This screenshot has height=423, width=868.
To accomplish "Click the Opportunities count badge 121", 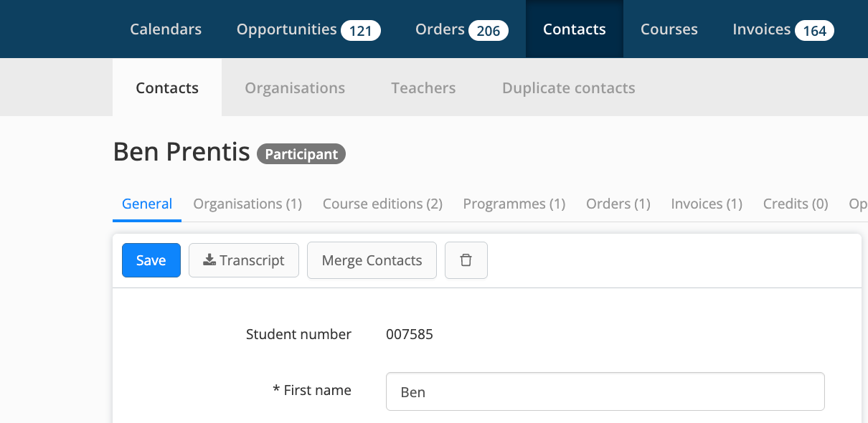I will click(361, 31).
